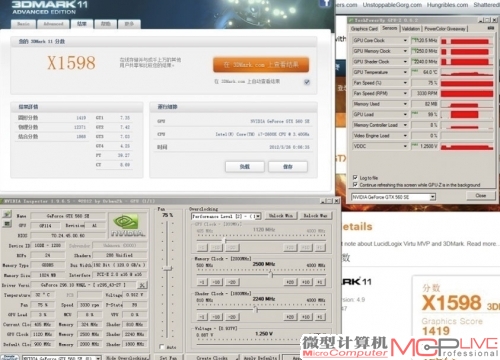Click Shader Clock minus 1 button
Viewport: 500px width, 360px height.
202,317
